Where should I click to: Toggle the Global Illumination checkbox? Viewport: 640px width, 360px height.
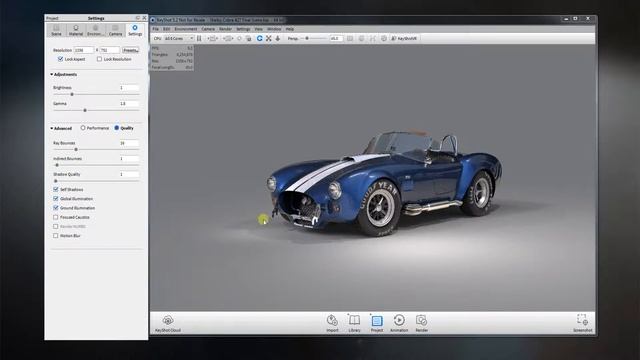coord(56,199)
